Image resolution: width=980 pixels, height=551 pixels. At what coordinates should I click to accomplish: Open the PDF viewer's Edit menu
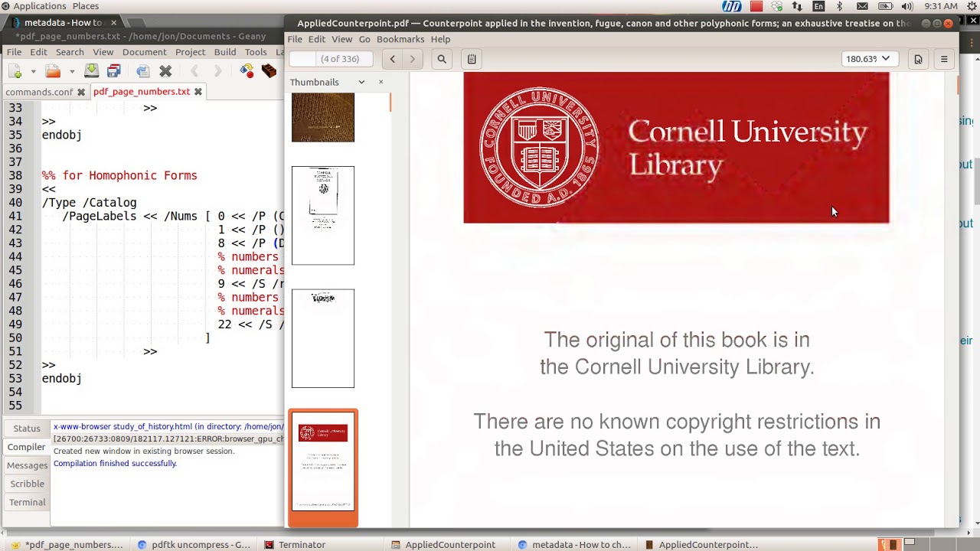point(317,39)
